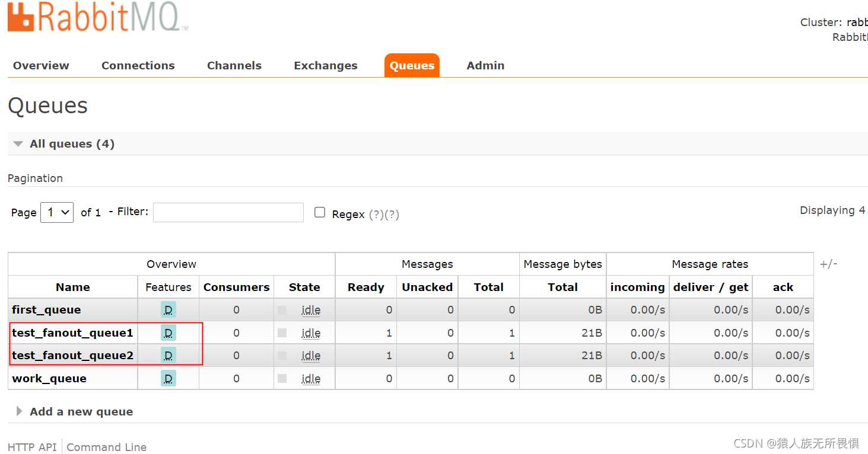Sort by the Total messages column header

tap(489, 287)
